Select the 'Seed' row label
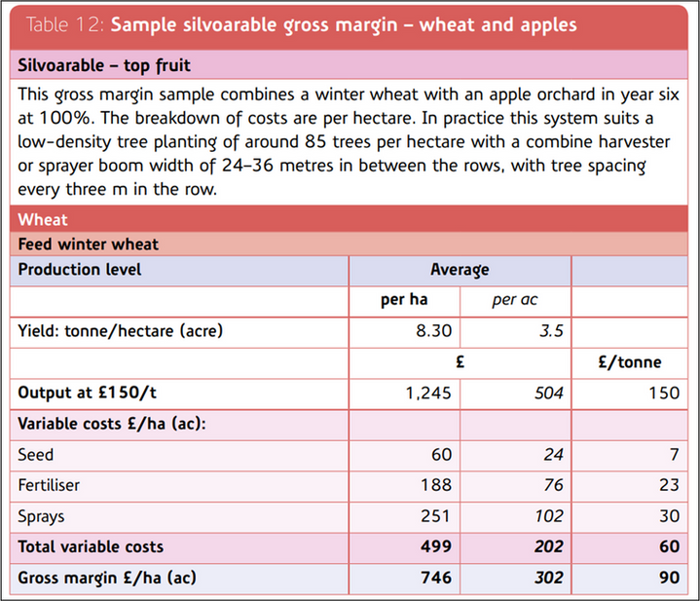Viewport: 700px width, 601px height. [x=36, y=455]
